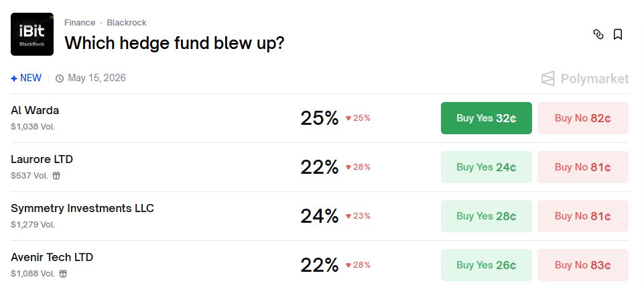Image resolution: width=644 pixels, height=304 pixels.
Task: Buy No for Al Warda at 82¢
Action: click(582, 118)
